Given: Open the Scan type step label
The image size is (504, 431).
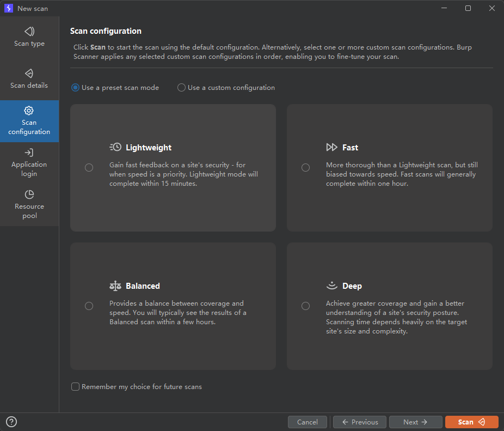Looking at the screenshot, I should click(x=29, y=44).
